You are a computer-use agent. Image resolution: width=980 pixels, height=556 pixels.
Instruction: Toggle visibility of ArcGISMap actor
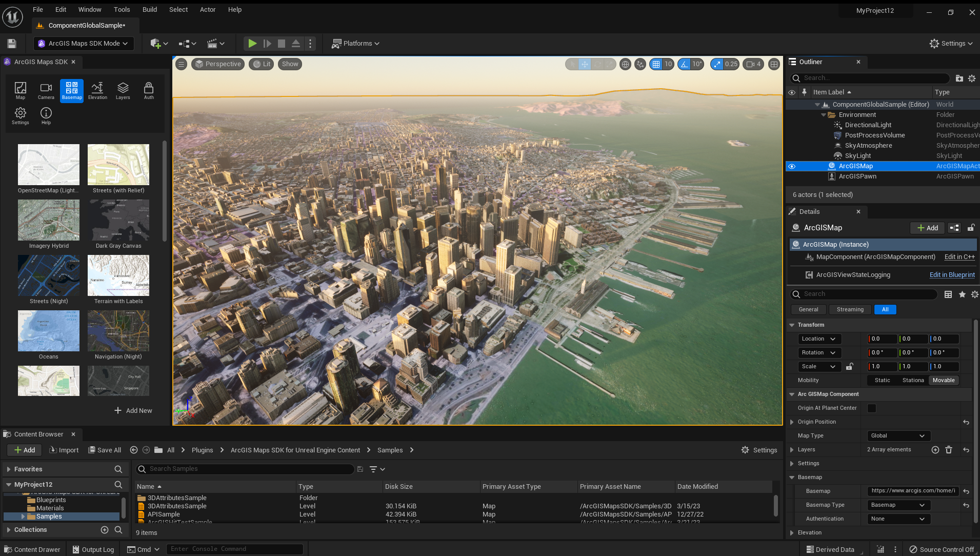(792, 166)
